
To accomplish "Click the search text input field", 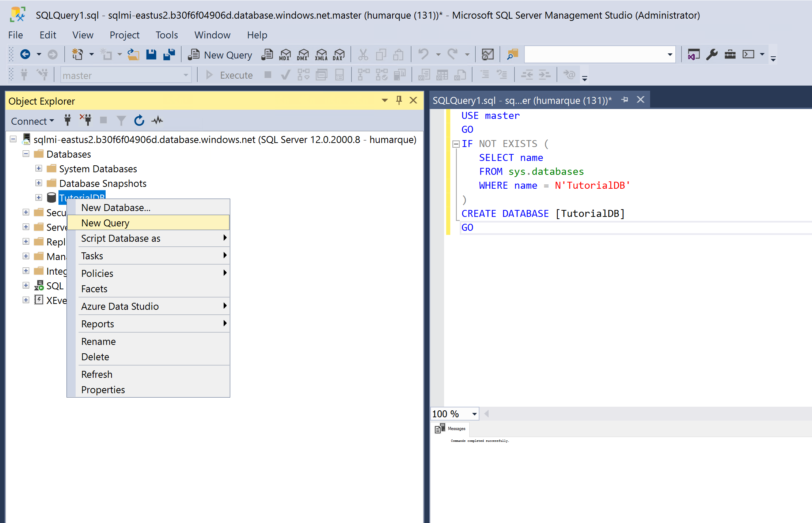I will 595,54.
